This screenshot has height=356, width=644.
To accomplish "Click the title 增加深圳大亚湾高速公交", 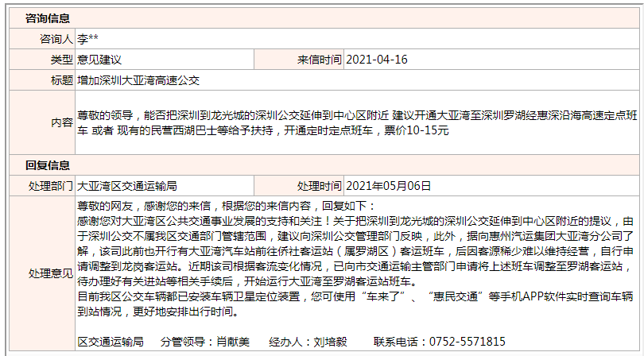I will (x=138, y=80).
